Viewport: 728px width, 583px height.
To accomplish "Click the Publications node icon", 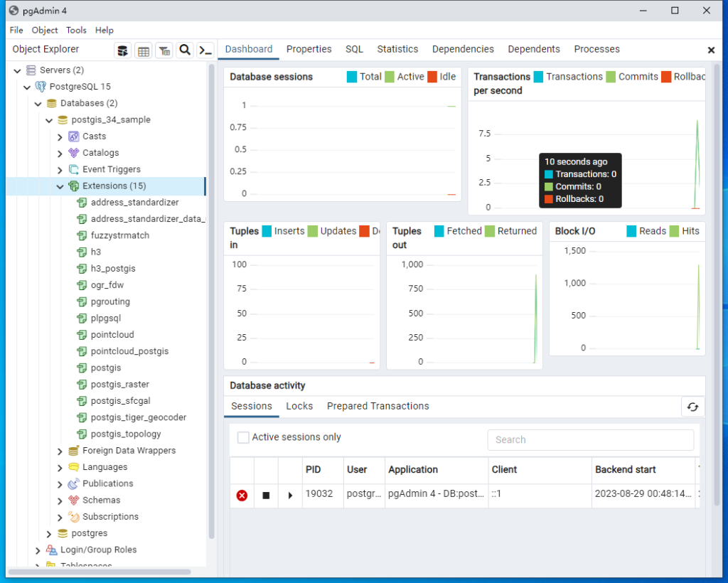I will [74, 483].
